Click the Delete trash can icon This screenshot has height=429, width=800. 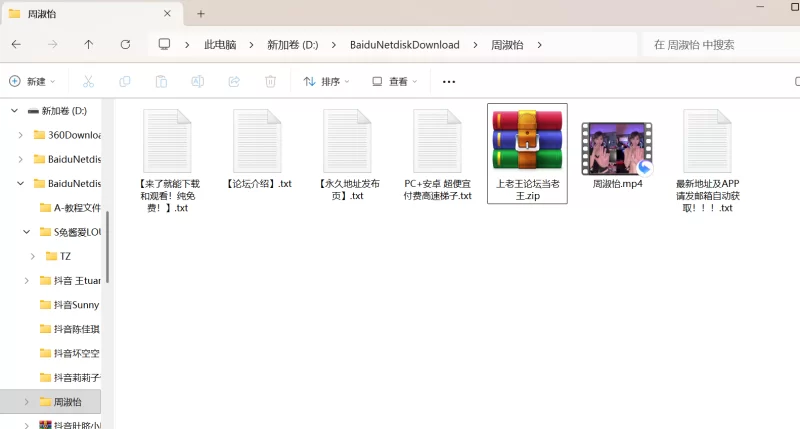tap(270, 82)
